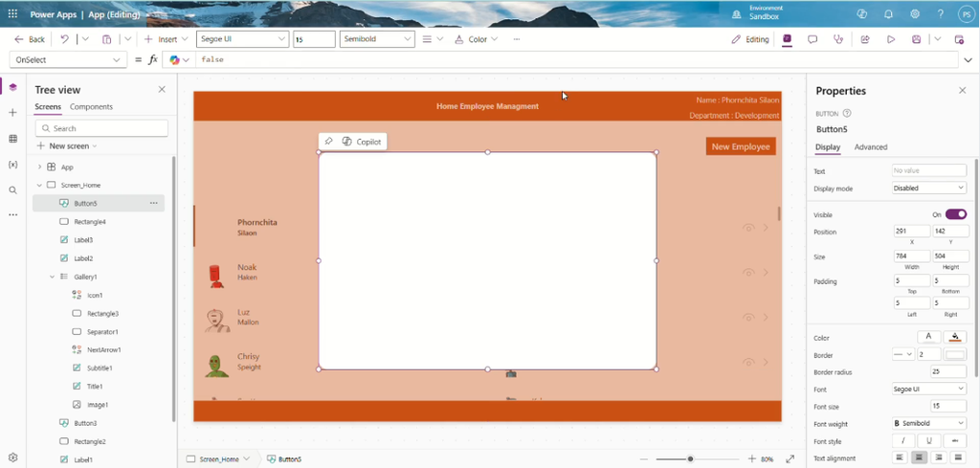Toggle the Visible switch off
The width and height of the screenshot is (980, 468).
click(x=956, y=214)
